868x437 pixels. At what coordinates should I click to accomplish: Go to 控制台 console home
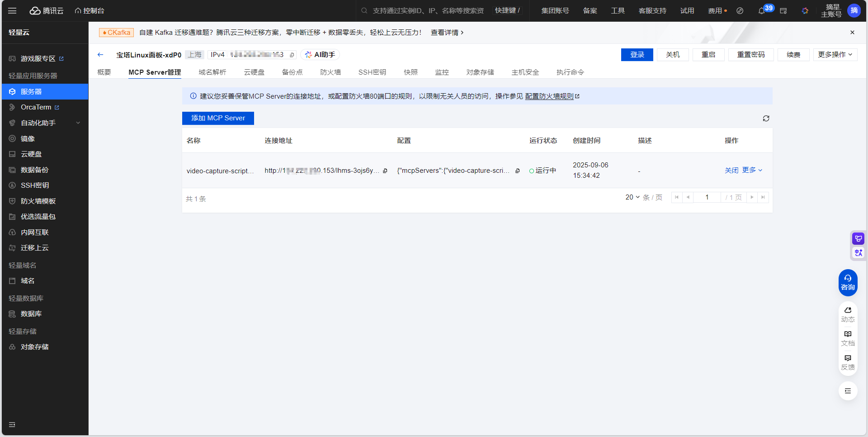click(90, 10)
